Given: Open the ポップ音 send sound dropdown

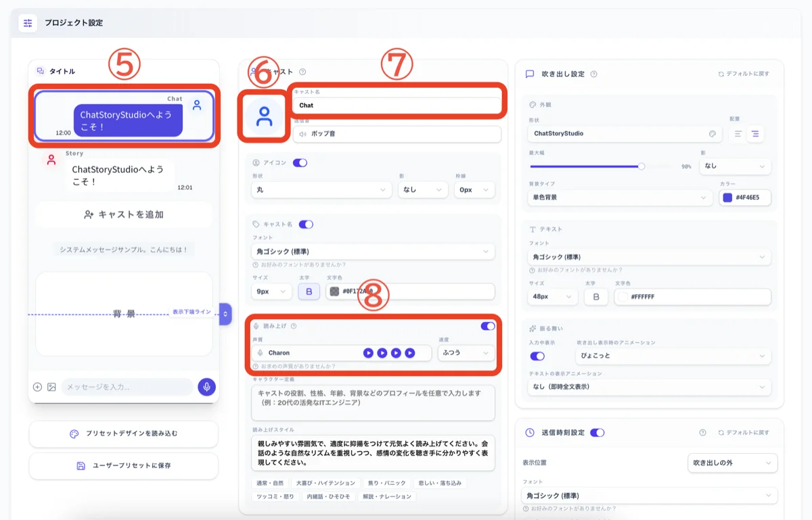Looking at the screenshot, I should coord(397,134).
